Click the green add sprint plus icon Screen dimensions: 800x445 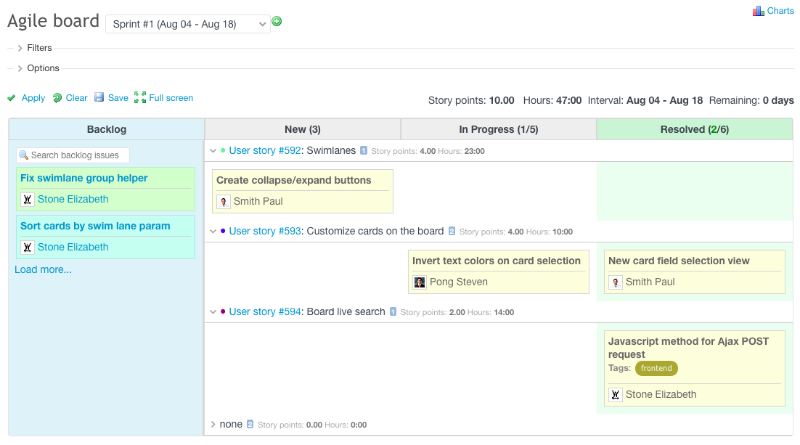pos(277,21)
